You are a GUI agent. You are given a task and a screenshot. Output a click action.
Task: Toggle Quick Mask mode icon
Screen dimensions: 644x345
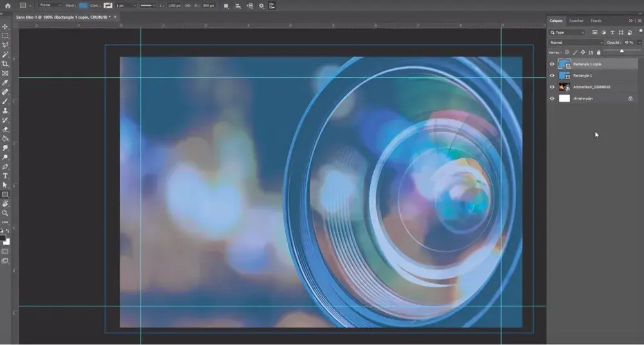pos(5,252)
